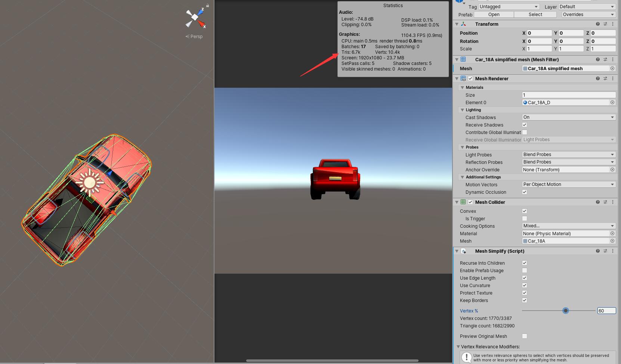Open the Cast Shadows dropdown

568,117
